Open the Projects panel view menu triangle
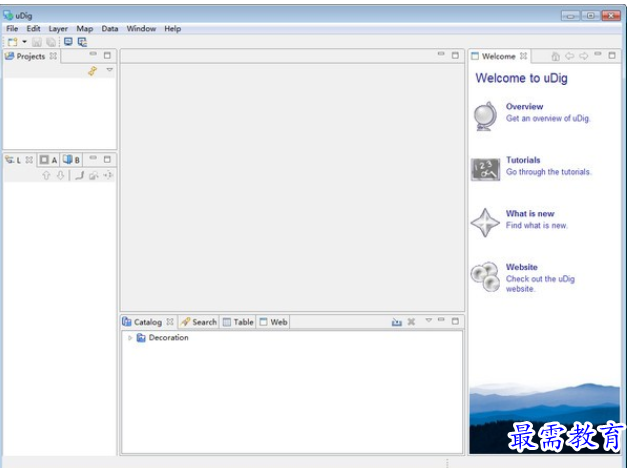Screen dimensions: 632x468 click(110, 70)
